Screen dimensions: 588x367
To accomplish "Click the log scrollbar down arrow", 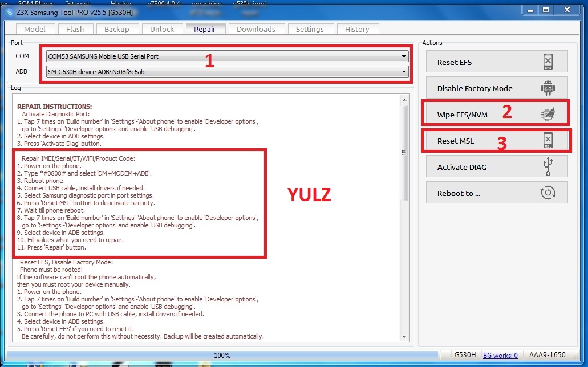I will tap(404, 337).
